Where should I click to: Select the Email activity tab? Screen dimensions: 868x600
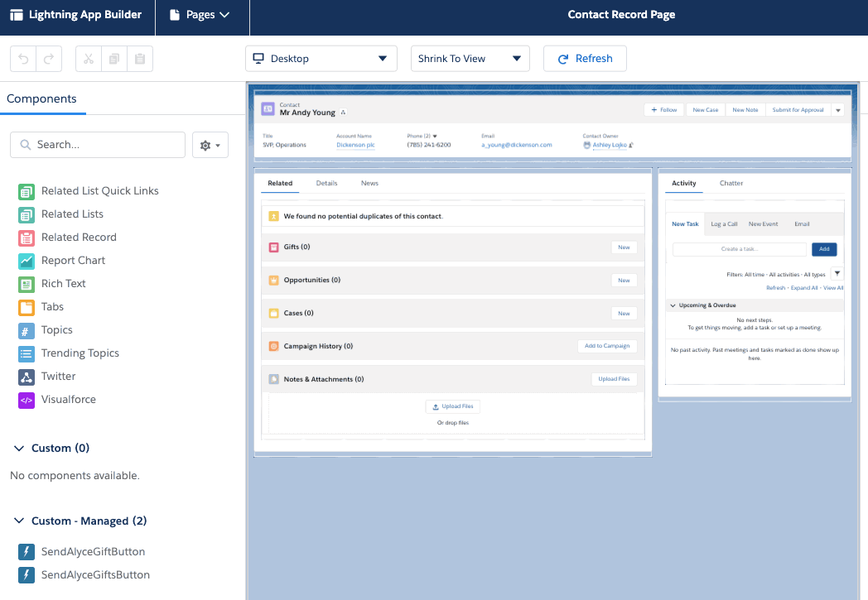pos(802,224)
